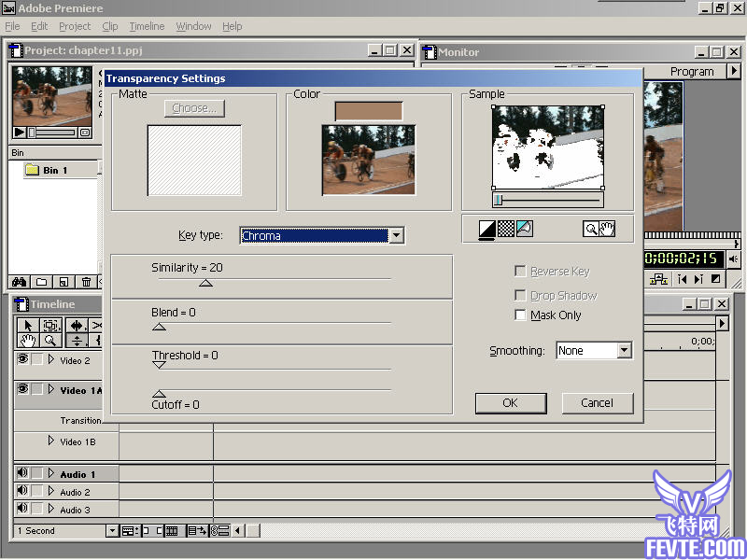Image resolution: width=747 pixels, height=560 pixels.
Task: Open the Smoothing dropdown
Action: (x=624, y=351)
